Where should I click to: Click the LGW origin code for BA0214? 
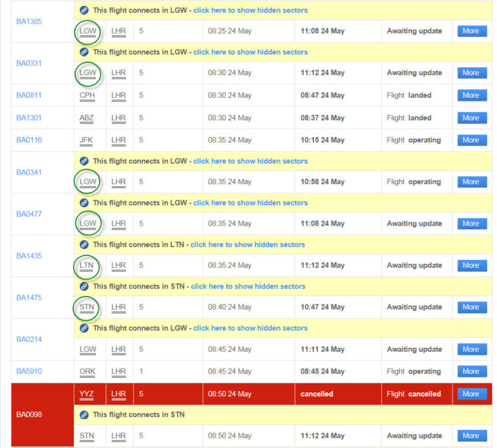pyautogui.click(x=88, y=350)
